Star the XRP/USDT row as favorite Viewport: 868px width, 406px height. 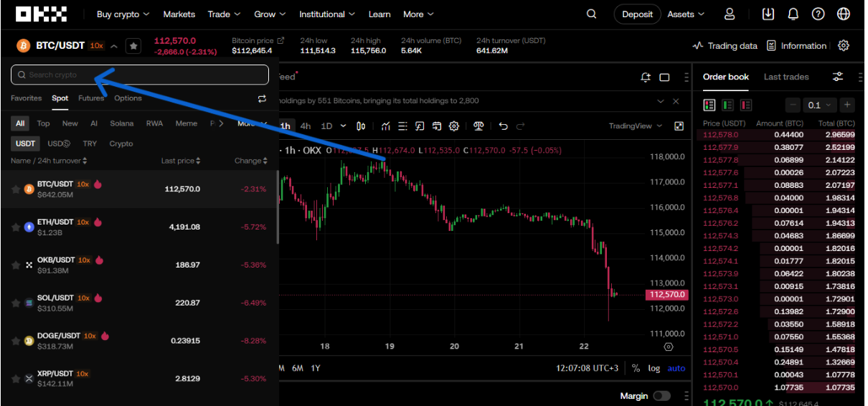[x=16, y=379]
